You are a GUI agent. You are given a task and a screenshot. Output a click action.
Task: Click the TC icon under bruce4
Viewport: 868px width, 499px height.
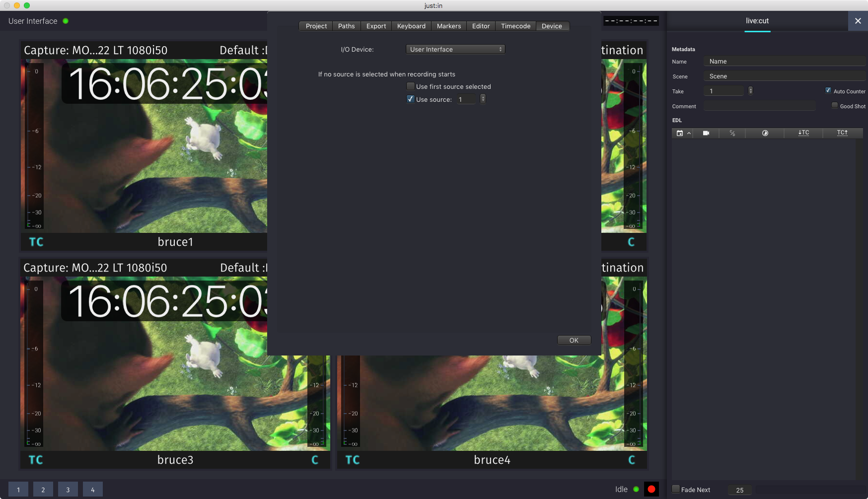coord(353,460)
